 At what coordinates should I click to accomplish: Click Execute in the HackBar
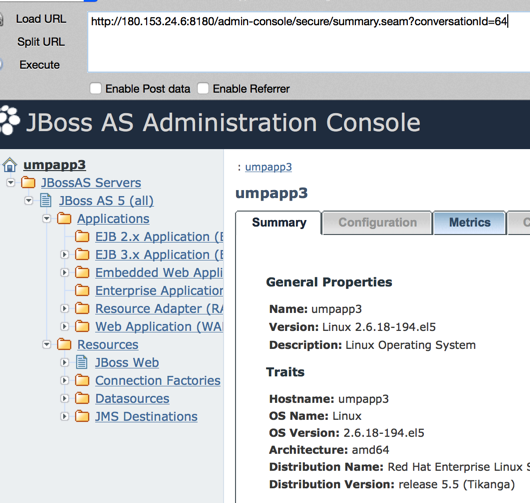pos(40,65)
